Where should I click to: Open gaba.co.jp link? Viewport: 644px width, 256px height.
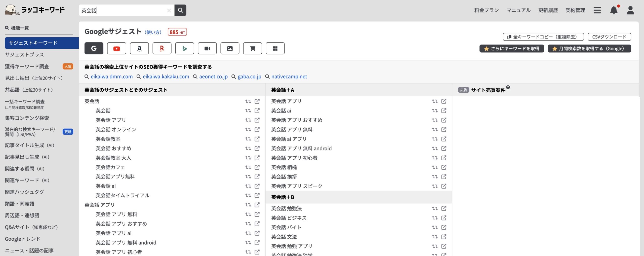tap(250, 77)
